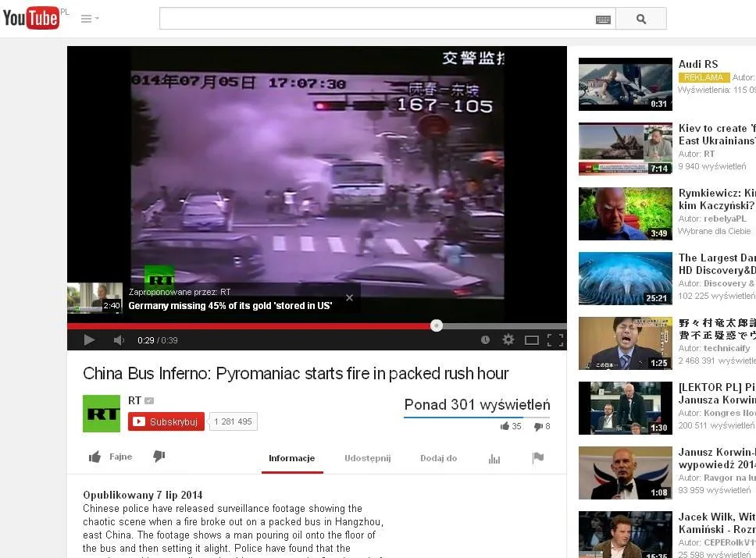Click into the YouTube search field
Viewport: 756px width, 558px height.
(375, 19)
